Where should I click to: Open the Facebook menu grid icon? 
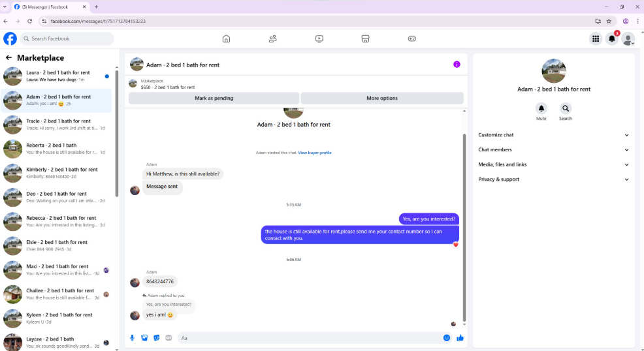point(596,39)
